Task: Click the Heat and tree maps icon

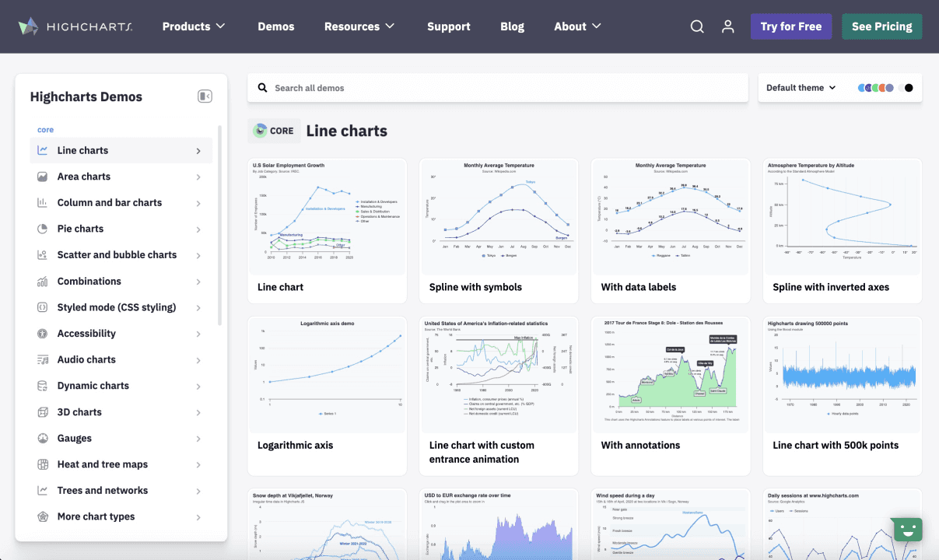Action: pyautogui.click(x=43, y=464)
